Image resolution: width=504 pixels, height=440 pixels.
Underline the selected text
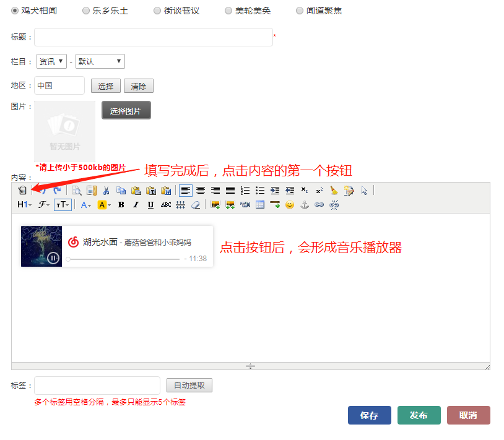150,205
